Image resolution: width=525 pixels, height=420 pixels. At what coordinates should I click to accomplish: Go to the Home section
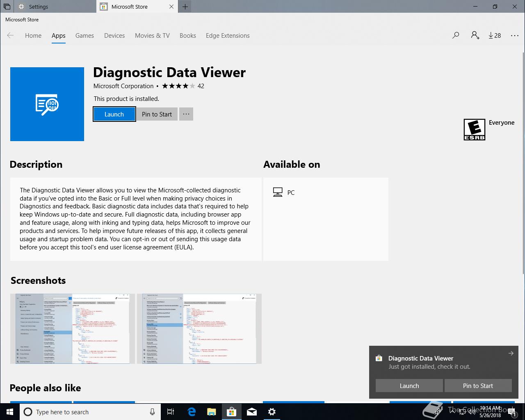(x=33, y=36)
